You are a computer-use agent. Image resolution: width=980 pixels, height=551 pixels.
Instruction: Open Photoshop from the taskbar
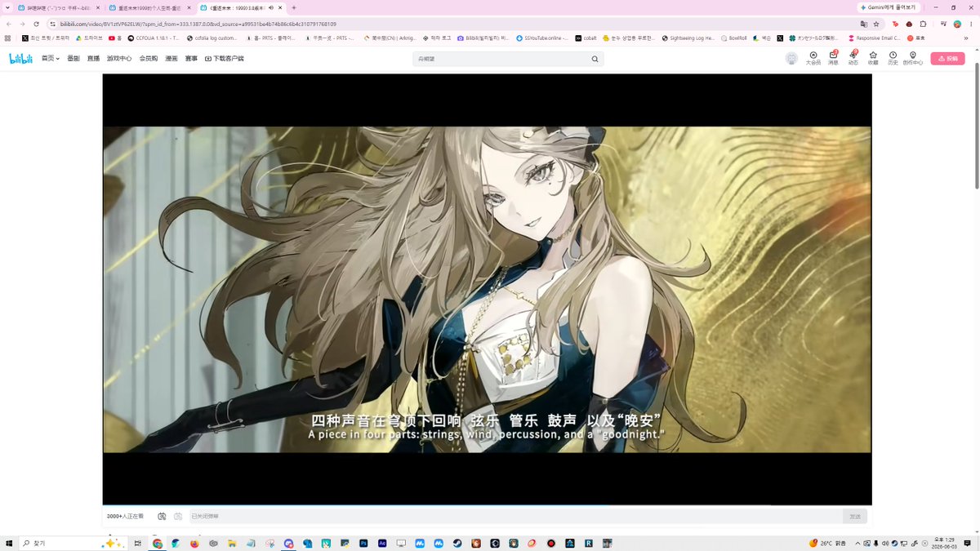pos(363,543)
